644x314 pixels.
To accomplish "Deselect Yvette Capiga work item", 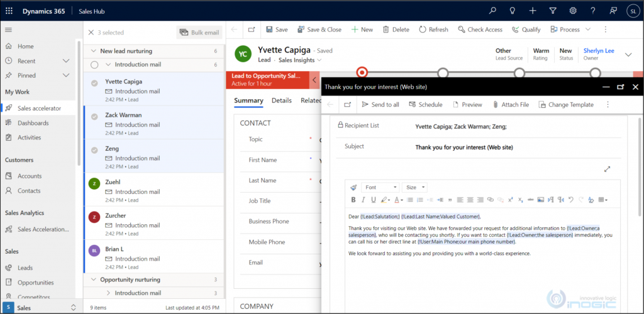I will 94,84.
